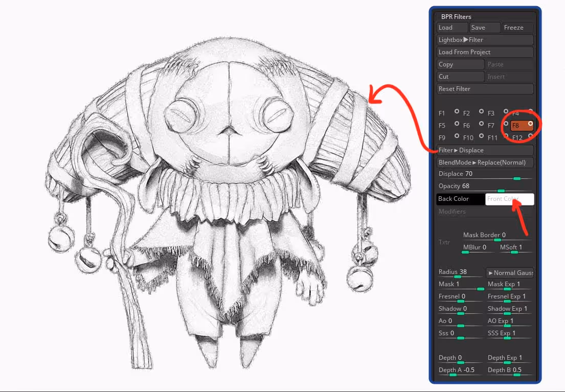Image resolution: width=565 pixels, height=392 pixels.
Task: Open the Normal Gauss mode dropdown
Action: pyautogui.click(x=510, y=273)
